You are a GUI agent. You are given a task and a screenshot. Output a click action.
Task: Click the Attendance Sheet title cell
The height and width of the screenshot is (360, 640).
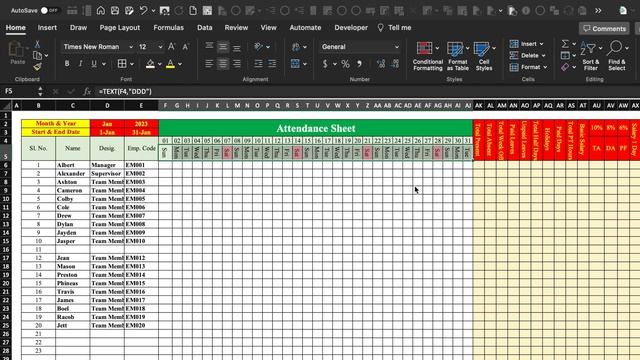[x=316, y=129]
